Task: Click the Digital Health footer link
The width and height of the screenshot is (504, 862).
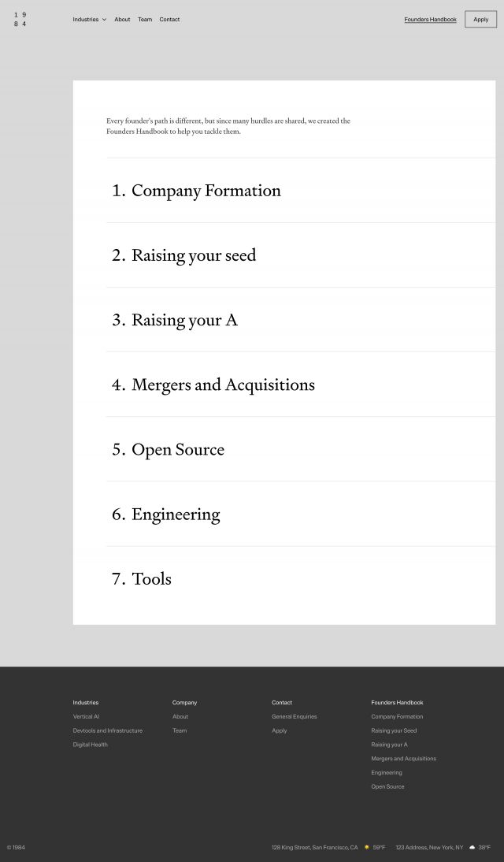Action: [91, 745]
